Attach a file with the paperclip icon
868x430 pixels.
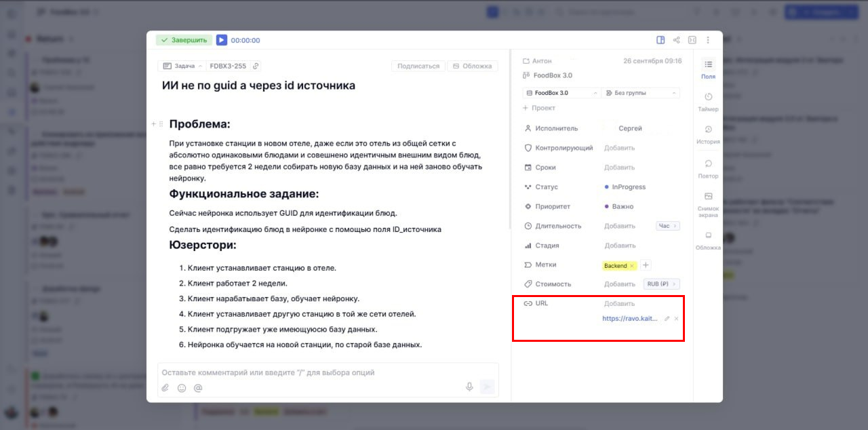click(x=165, y=387)
